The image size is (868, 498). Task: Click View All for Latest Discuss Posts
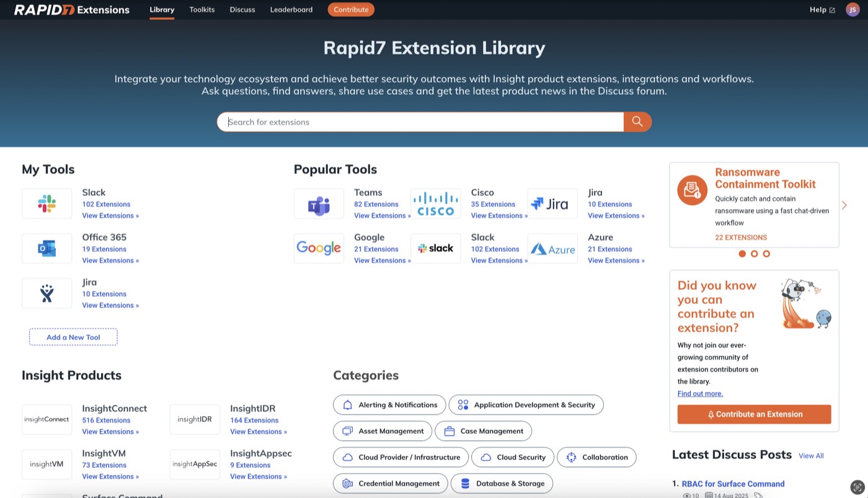click(811, 456)
